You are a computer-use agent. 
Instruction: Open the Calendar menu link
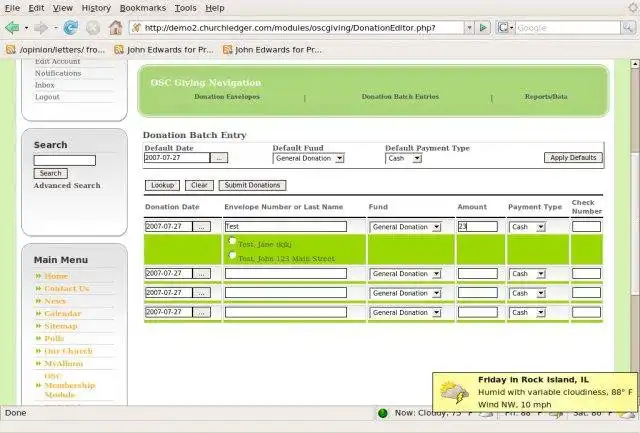63,313
